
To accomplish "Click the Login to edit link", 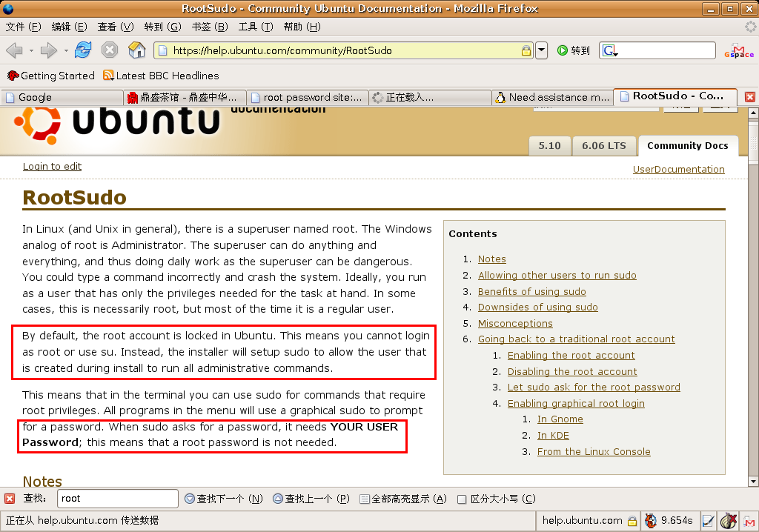I will (x=53, y=166).
